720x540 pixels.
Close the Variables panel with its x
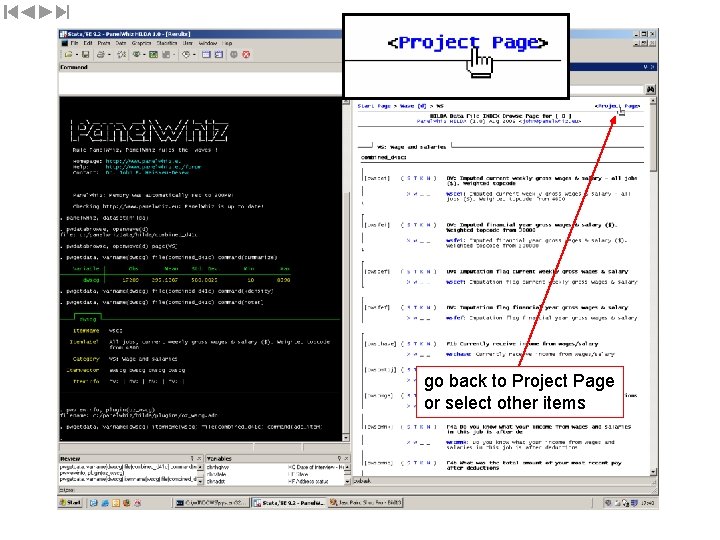pyautogui.click(x=346, y=458)
